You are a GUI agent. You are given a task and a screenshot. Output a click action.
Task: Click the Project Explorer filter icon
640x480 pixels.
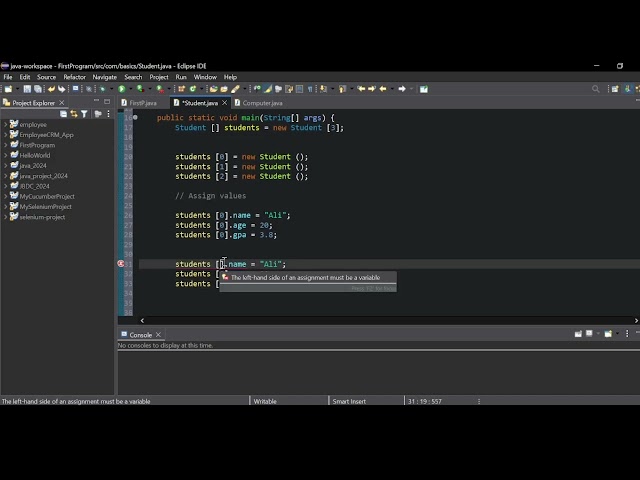point(84,114)
